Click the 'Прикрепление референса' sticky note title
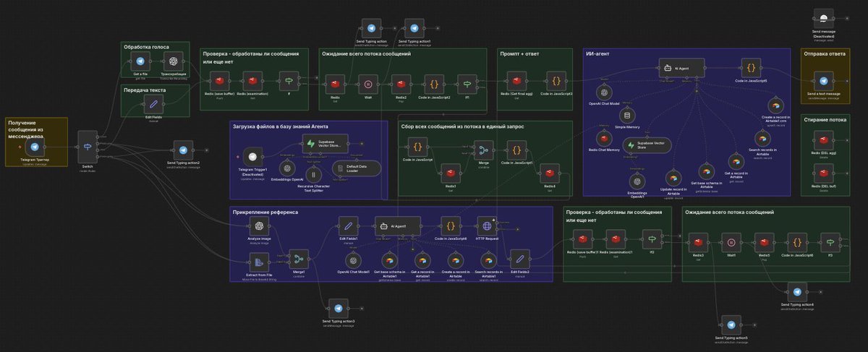The image size is (868, 352). (x=265, y=213)
